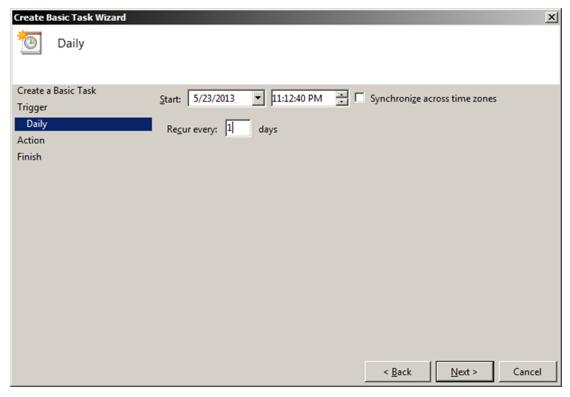Go to Create a Basic Task step
Image resolution: width=570 pixels, height=397 pixels.
point(56,91)
